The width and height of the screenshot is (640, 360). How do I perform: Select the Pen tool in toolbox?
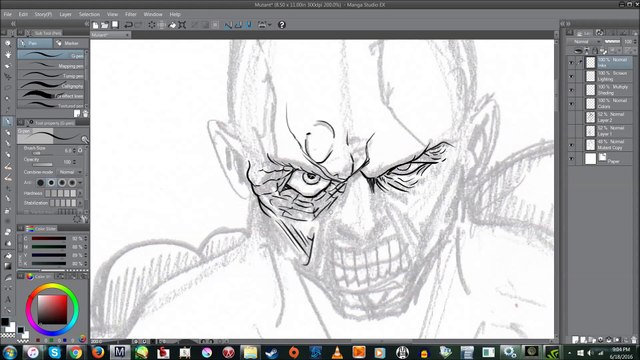[x=8, y=122]
